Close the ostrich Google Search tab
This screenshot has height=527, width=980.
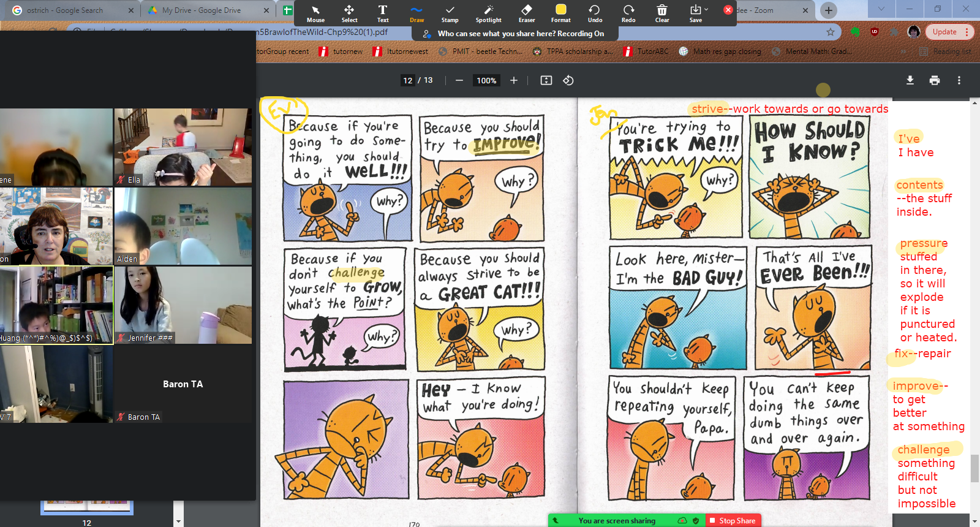pos(131,10)
